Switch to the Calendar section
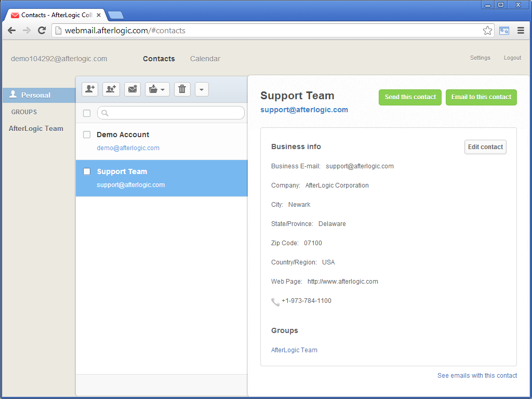 (205, 59)
